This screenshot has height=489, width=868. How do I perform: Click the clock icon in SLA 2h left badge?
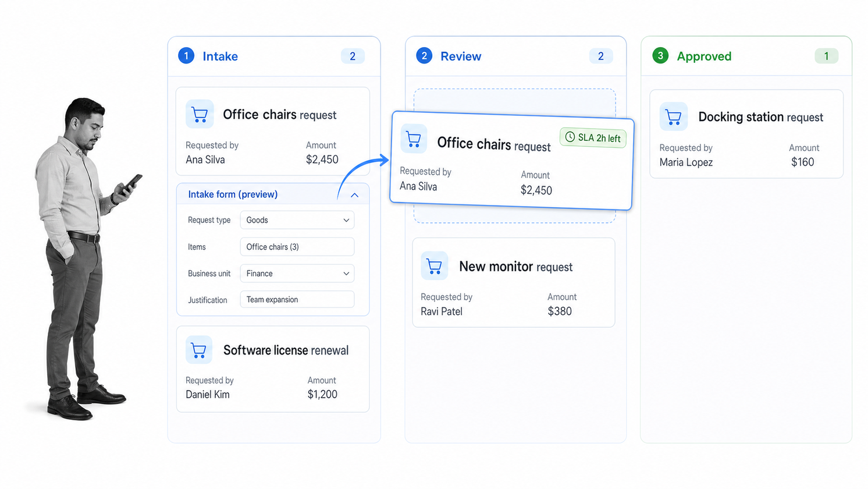(570, 137)
